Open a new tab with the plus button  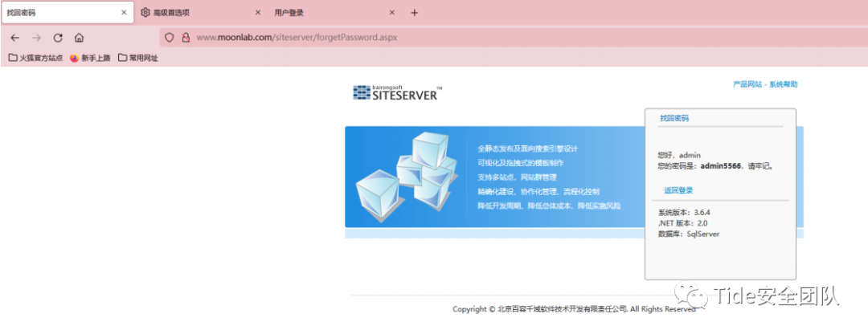pyautogui.click(x=414, y=13)
